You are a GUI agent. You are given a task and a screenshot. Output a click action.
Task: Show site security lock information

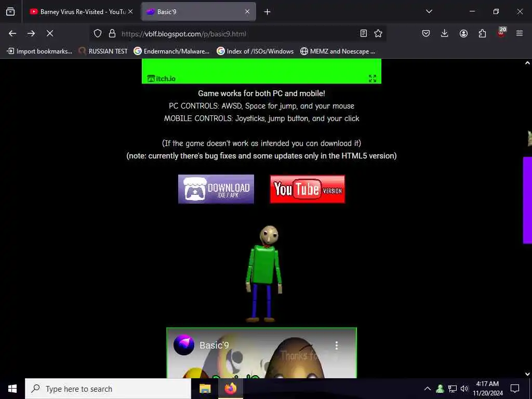[x=112, y=33]
